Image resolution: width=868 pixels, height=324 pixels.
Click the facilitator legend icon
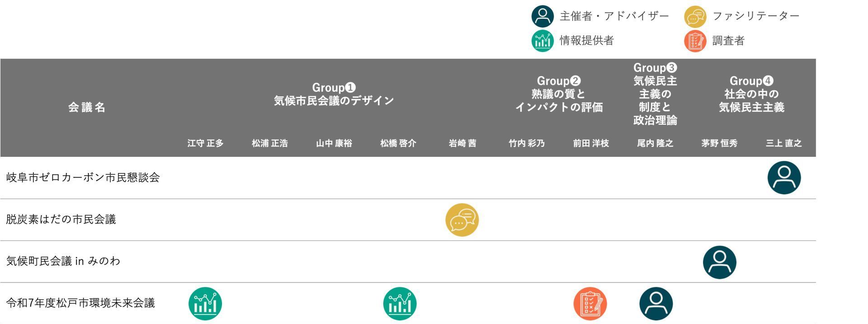coord(695,17)
